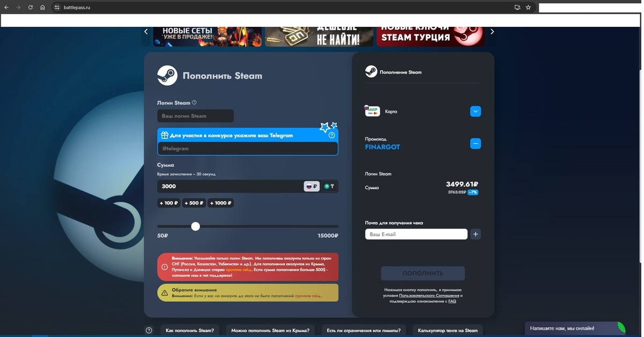Open the 'Дешевле не найти' banner
644x337 pixels.
click(x=319, y=36)
